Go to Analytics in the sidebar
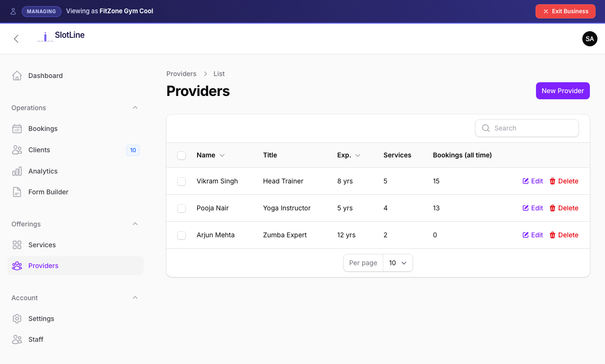The image size is (605, 364). (x=76, y=171)
